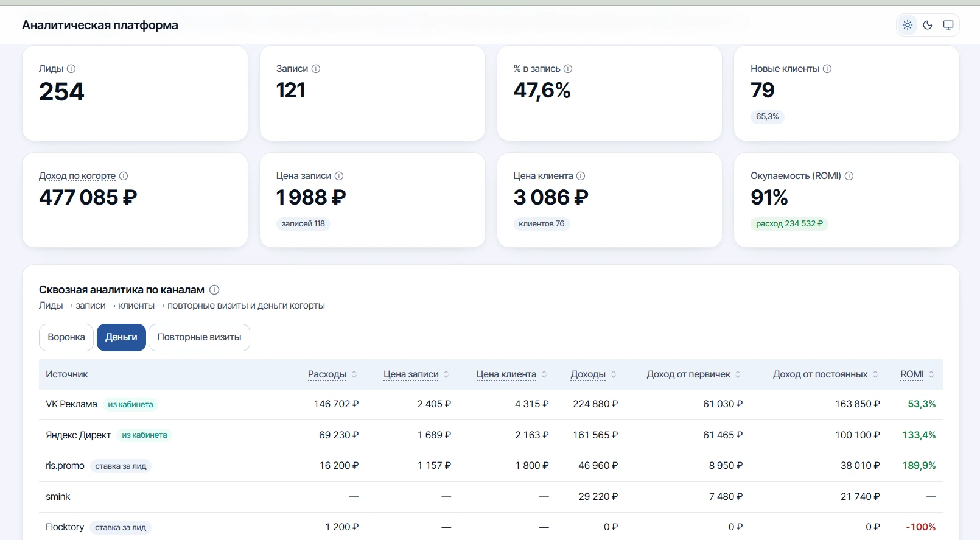Switch to light theme sun icon
Viewport: 980px width, 540px height.
pyautogui.click(x=908, y=25)
